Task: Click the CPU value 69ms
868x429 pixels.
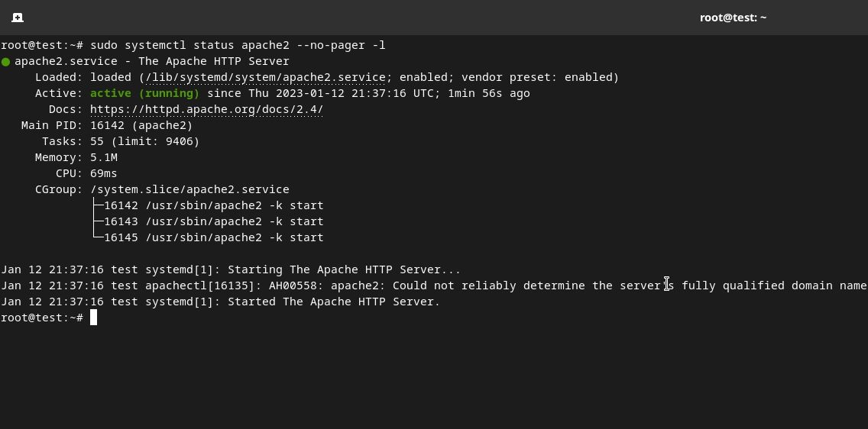Action: pyautogui.click(x=104, y=173)
